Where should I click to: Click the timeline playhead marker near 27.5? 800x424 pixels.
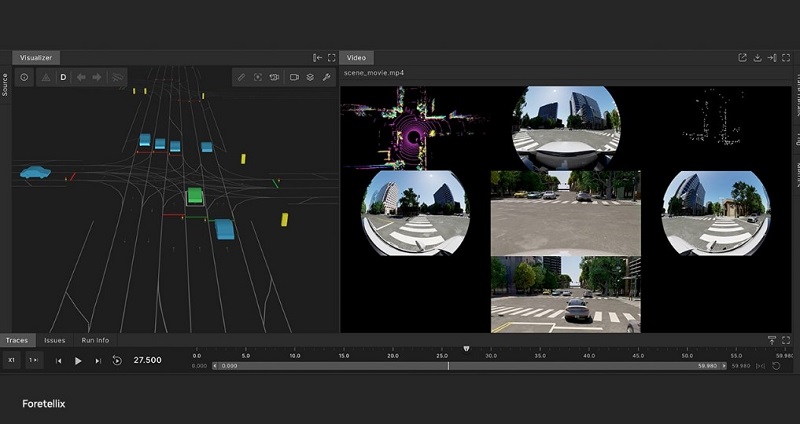pyautogui.click(x=466, y=348)
